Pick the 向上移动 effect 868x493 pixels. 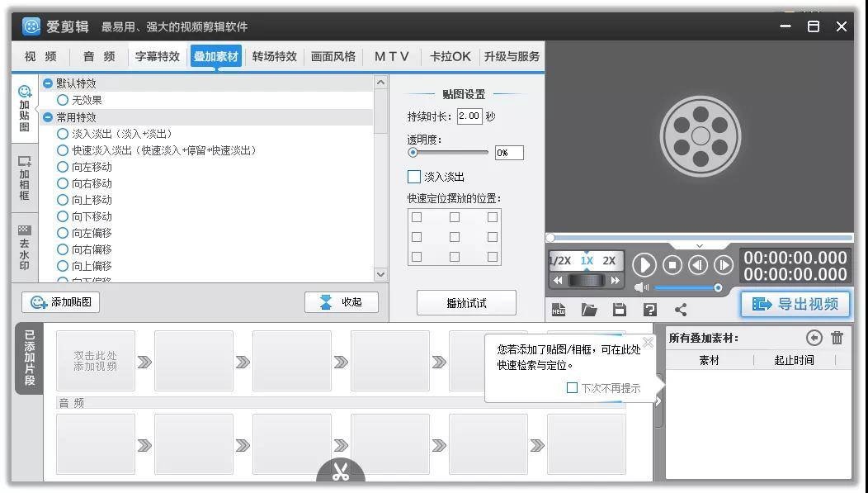tap(63, 200)
